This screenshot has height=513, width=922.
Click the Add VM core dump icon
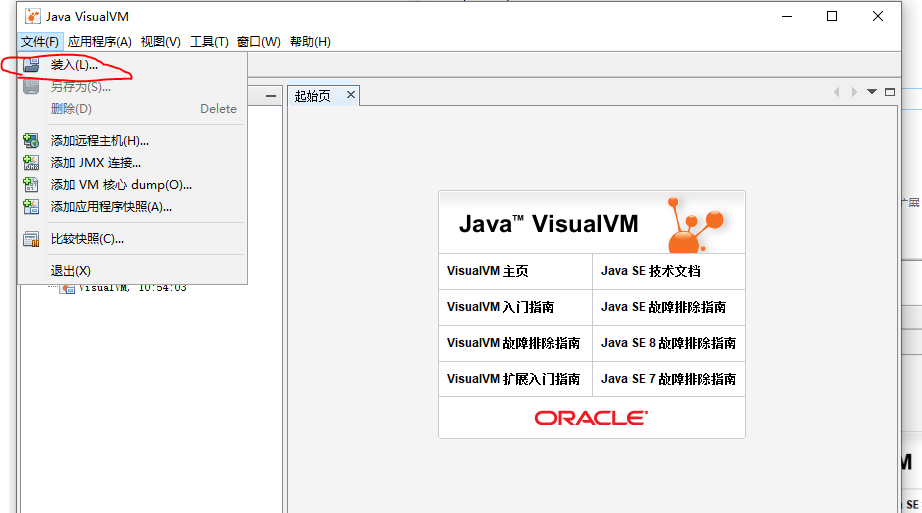[x=31, y=185]
